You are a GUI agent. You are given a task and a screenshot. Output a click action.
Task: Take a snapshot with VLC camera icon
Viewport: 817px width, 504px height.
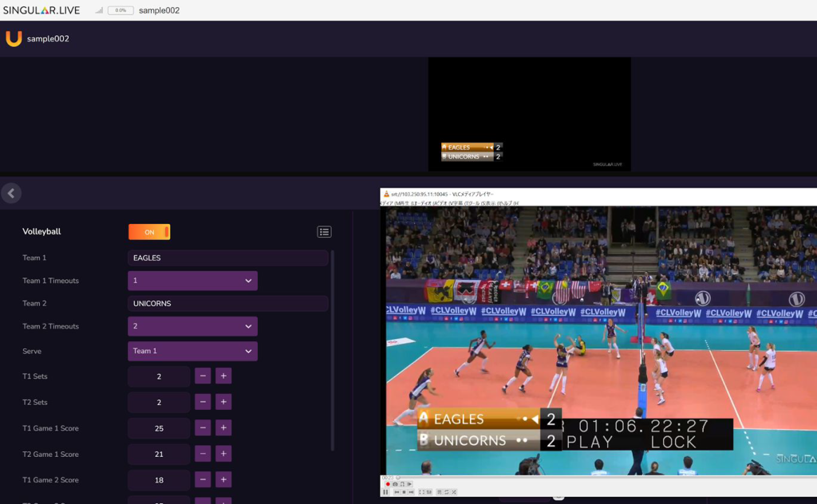click(x=395, y=484)
